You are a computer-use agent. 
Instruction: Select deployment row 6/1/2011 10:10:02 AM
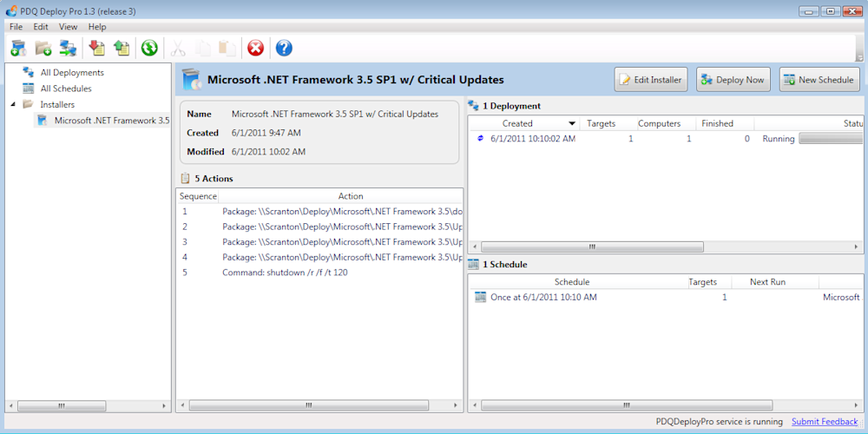[x=667, y=139]
